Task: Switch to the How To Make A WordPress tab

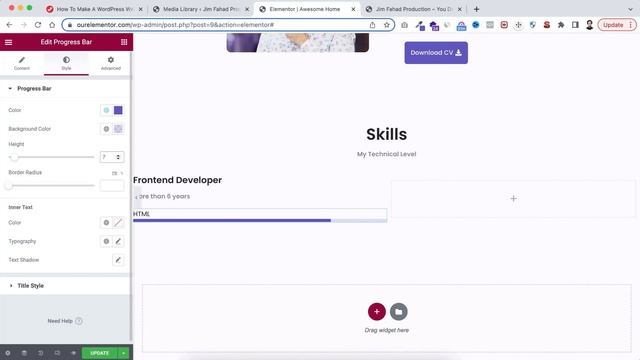Action: tap(95, 9)
